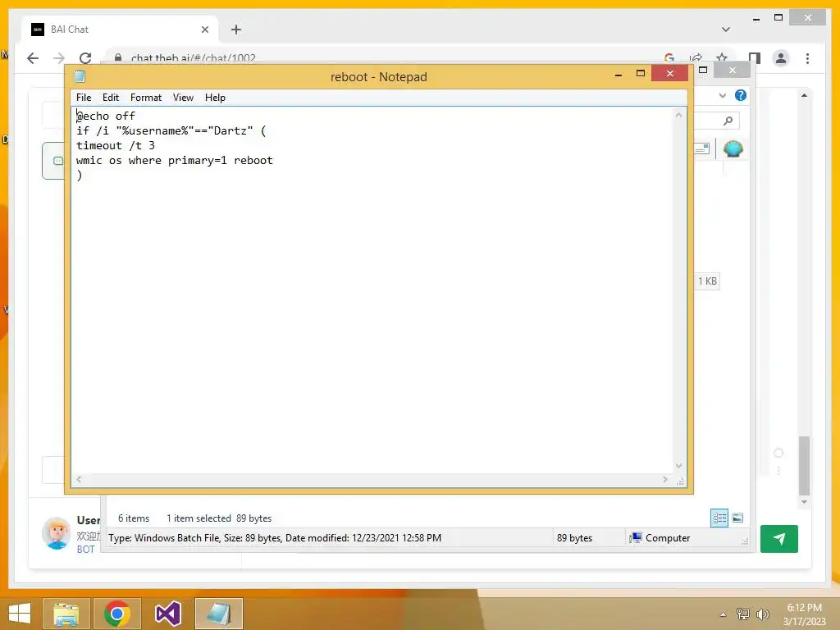Click the Notepad title bar icon
The image size is (840, 630).
pos(80,76)
